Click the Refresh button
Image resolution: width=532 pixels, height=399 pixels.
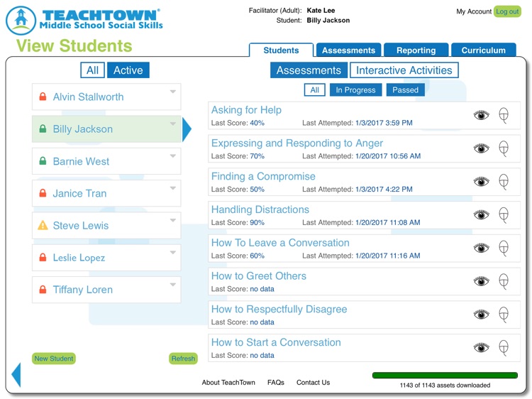click(183, 359)
